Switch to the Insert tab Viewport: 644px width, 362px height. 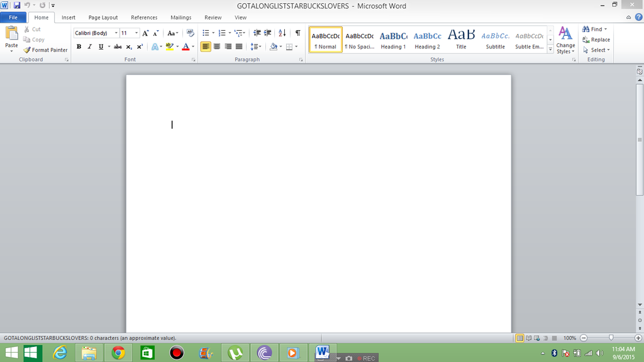pos(68,18)
